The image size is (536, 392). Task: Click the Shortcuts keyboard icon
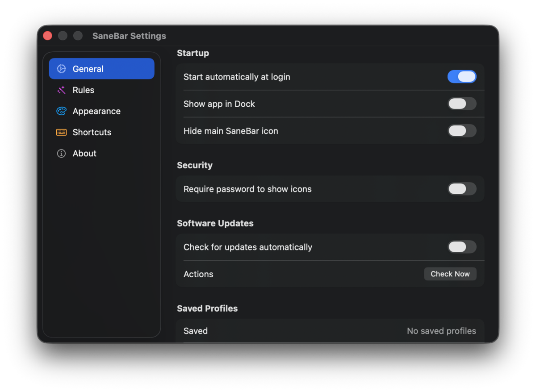click(x=61, y=132)
